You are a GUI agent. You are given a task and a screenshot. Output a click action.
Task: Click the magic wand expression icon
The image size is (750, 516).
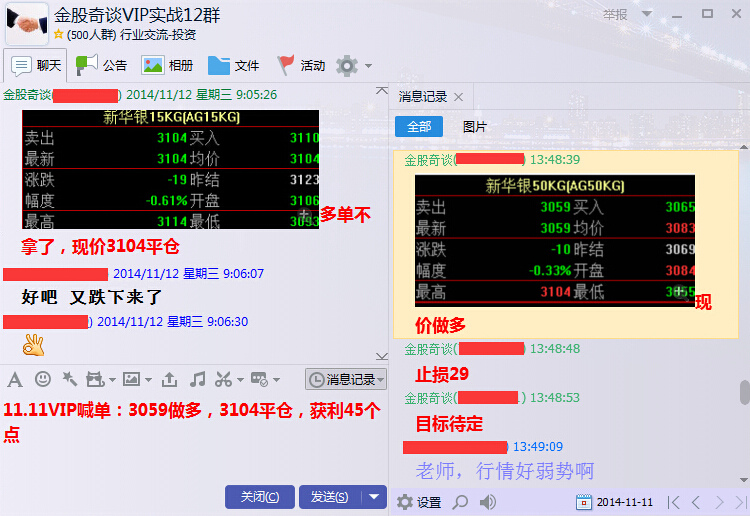coord(69,379)
